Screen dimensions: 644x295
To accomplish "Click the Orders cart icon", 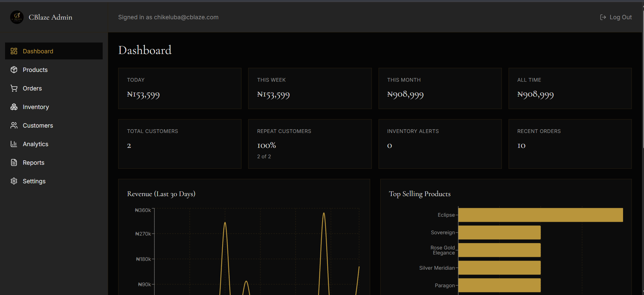I will 14,88.
